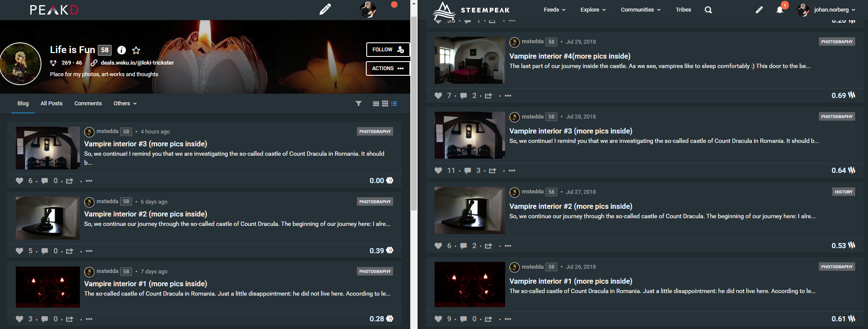The width and height of the screenshot is (868, 329).
Task: Expand the Feeds menu in SteemPeak
Action: click(x=555, y=10)
